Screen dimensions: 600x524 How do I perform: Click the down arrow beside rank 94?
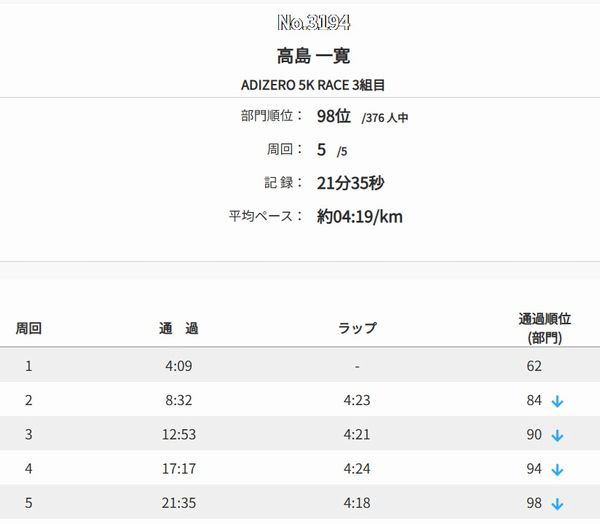click(x=557, y=469)
